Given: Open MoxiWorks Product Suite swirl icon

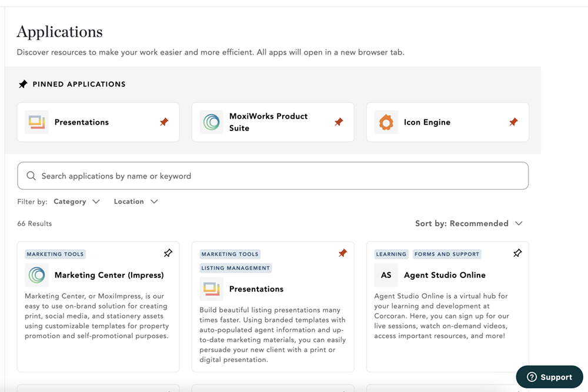Looking at the screenshot, I should coord(212,122).
